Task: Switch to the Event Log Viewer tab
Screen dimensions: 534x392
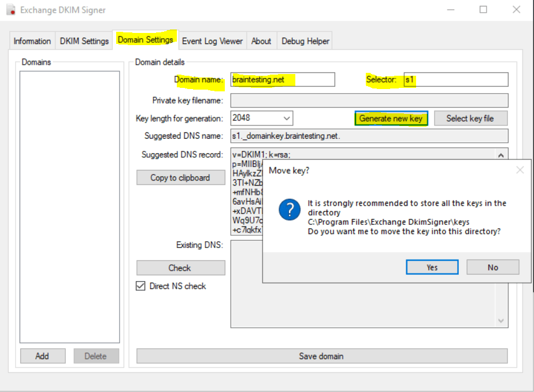Action: click(x=212, y=41)
